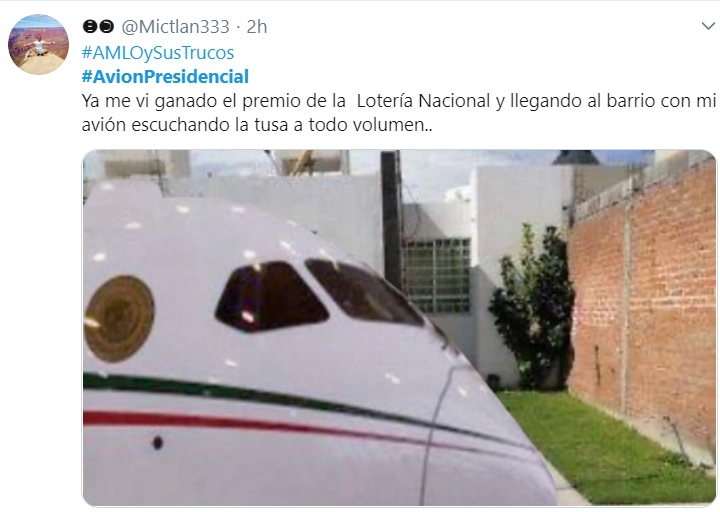Screen dimensions: 720x512
Task: Click the second emoji face in display name
Action: [x=107, y=27]
